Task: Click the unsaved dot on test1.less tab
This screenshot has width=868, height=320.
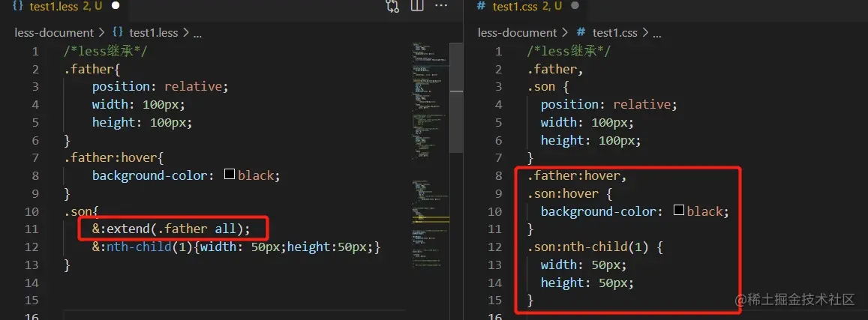Action: [115, 5]
